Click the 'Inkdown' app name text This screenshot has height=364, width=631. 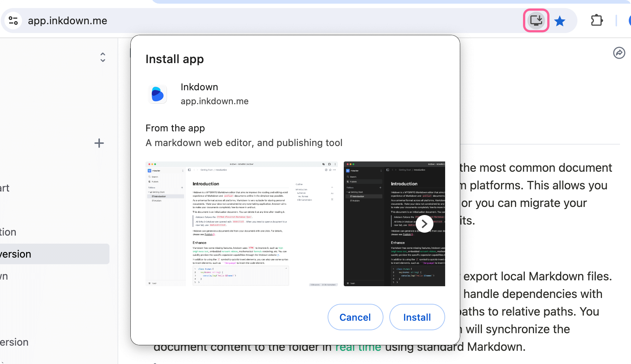coord(199,87)
